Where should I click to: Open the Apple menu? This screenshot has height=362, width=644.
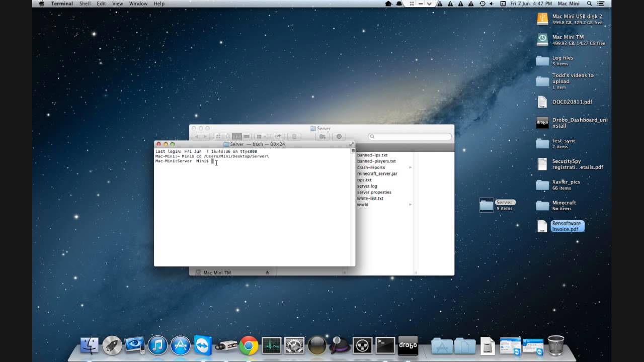tap(41, 4)
